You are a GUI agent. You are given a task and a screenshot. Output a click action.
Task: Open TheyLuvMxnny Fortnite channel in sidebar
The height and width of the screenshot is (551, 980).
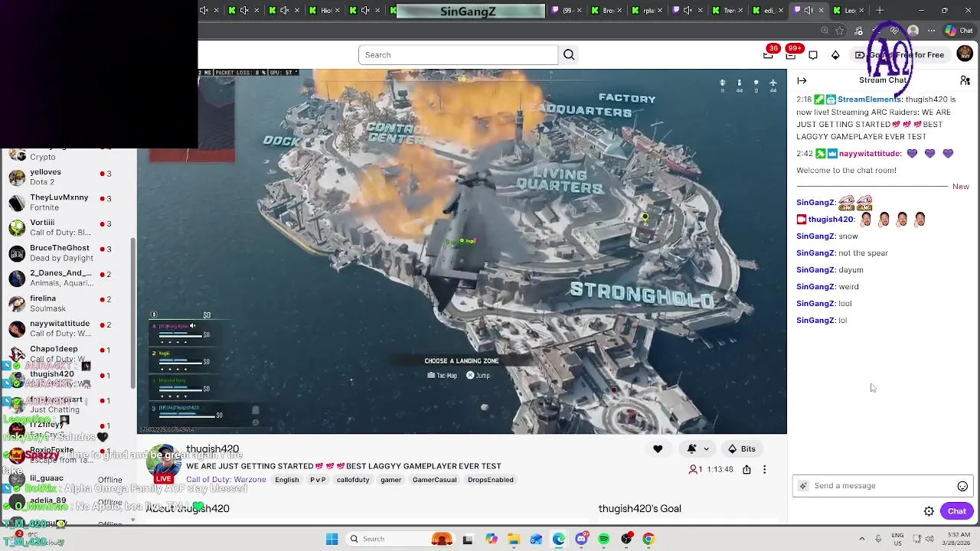coord(67,202)
